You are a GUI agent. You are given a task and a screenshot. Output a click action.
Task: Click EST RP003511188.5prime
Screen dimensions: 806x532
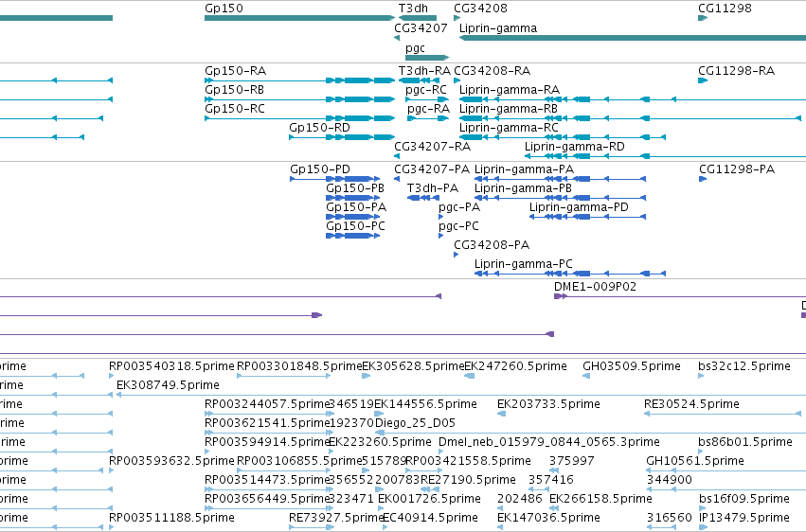tap(171, 519)
